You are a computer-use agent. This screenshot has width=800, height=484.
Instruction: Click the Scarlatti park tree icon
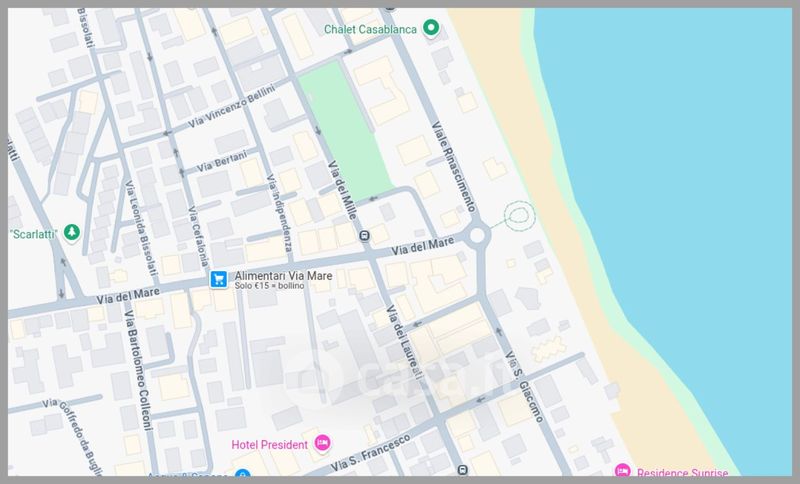(71, 233)
